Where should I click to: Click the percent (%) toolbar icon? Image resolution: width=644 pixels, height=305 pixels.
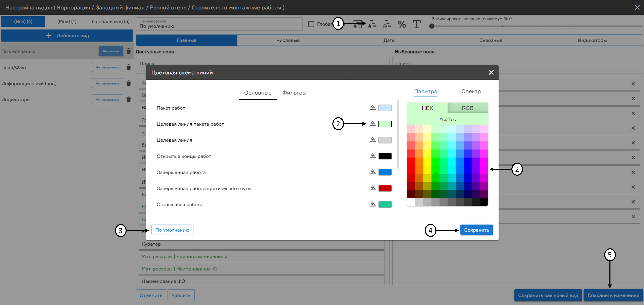click(x=402, y=24)
